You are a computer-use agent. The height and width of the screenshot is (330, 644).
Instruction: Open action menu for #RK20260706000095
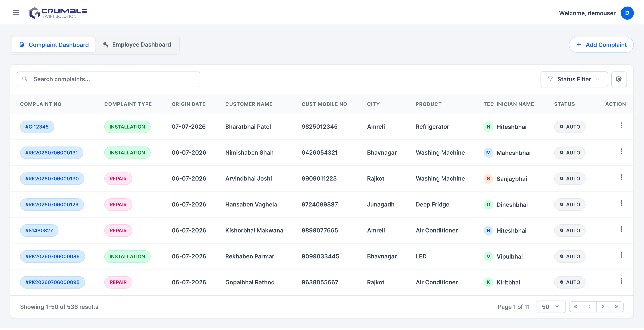[x=621, y=281]
